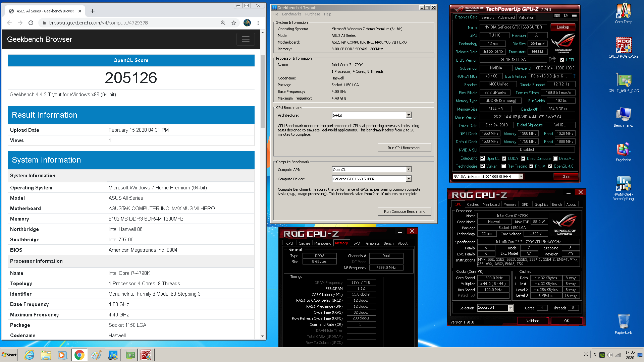Click the Chrome page vertical scrollbar
Screen dimensions: 644x362
tap(263, 92)
